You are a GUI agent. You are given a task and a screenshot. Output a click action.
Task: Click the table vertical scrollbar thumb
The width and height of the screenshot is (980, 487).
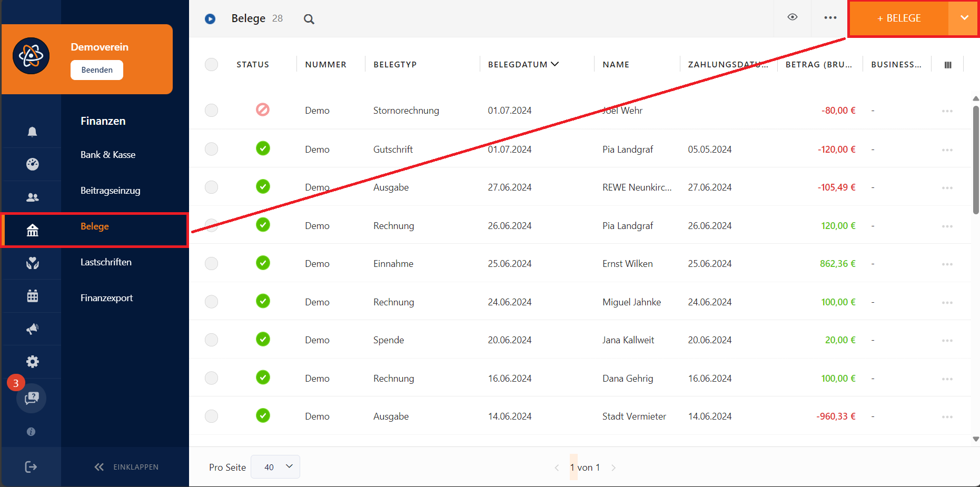(976, 160)
